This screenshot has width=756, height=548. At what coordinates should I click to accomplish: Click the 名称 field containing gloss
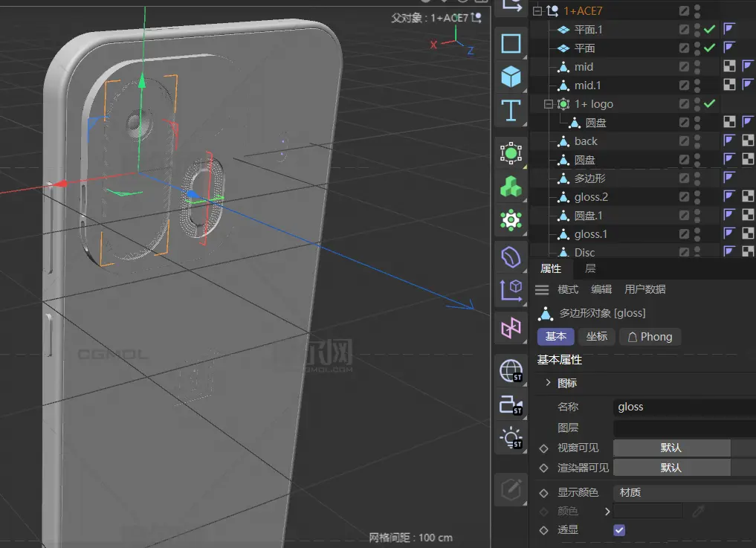[x=684, y=407]
